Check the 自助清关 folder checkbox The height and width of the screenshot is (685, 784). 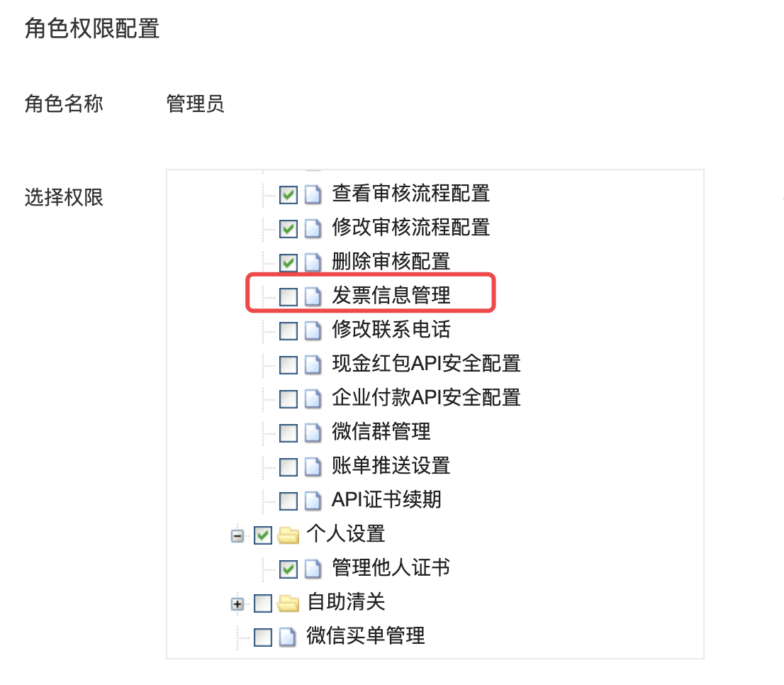click(x=263, y=603)
